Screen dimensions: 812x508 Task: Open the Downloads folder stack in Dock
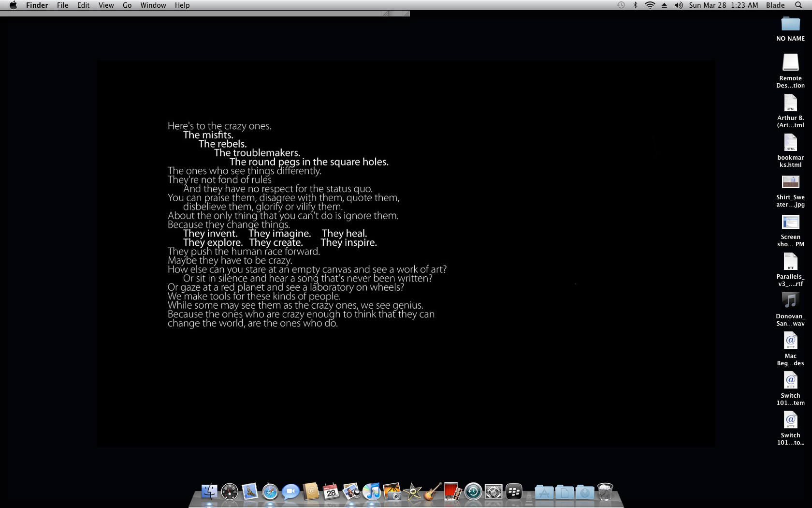point(585,492)
